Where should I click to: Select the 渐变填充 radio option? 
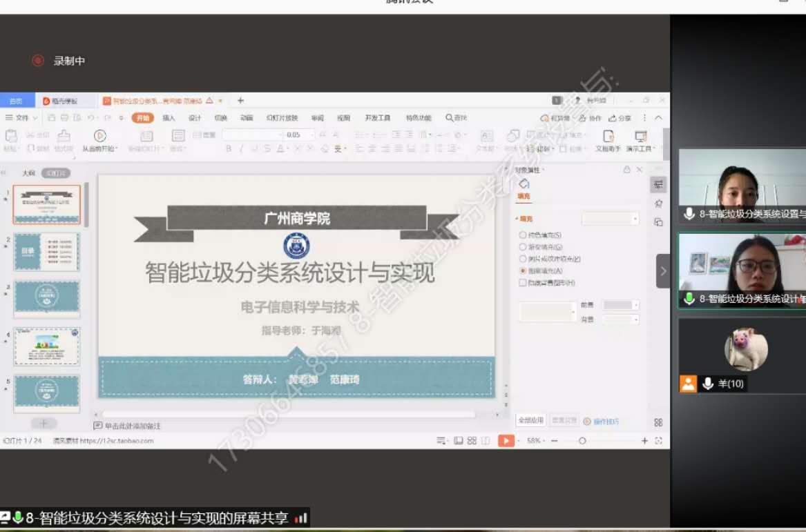pyautogui.click(x=523, y=247)
